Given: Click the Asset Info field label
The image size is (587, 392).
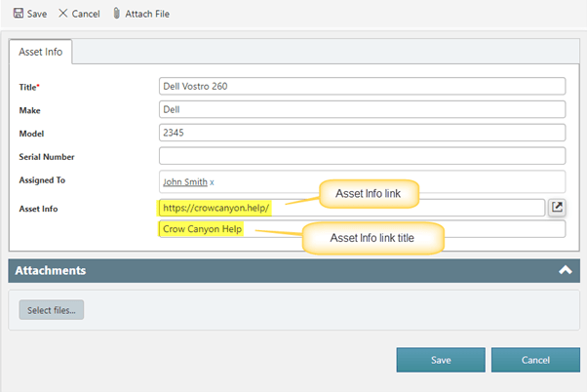Looking at the screenshot, I should 38,209.
